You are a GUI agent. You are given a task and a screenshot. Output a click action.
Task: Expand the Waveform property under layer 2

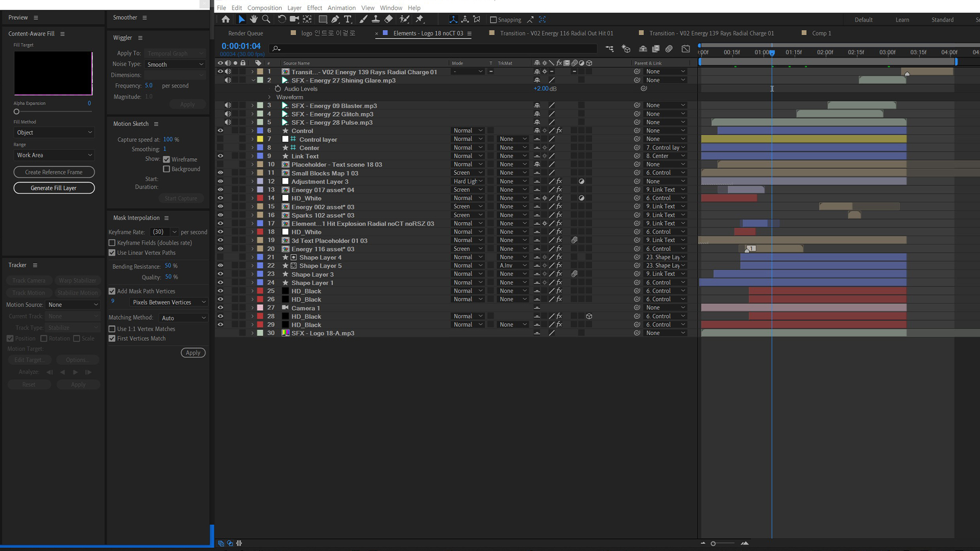click(x=269, y=97)
